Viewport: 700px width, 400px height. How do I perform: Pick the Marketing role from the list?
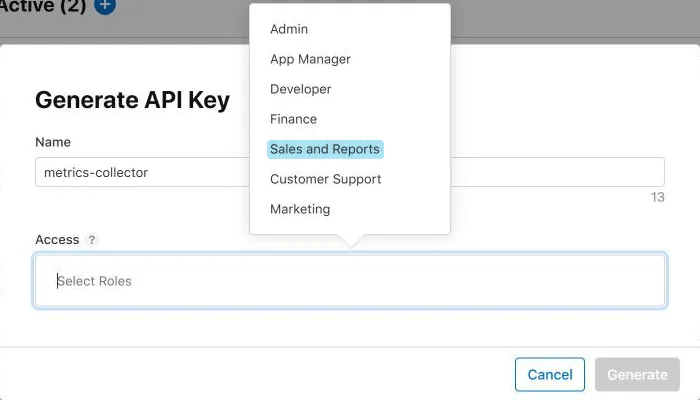click(300, 209)
